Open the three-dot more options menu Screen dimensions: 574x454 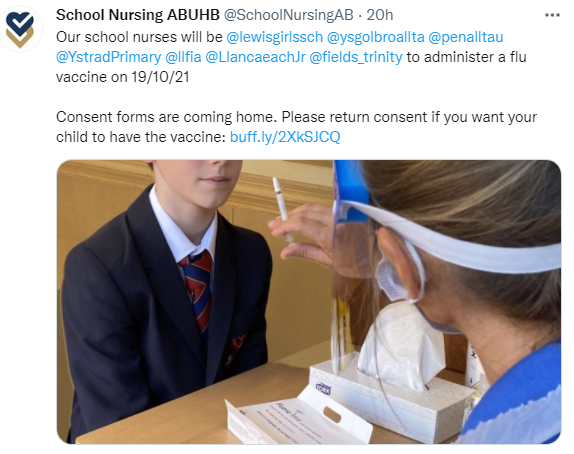[x=552, y=15]
